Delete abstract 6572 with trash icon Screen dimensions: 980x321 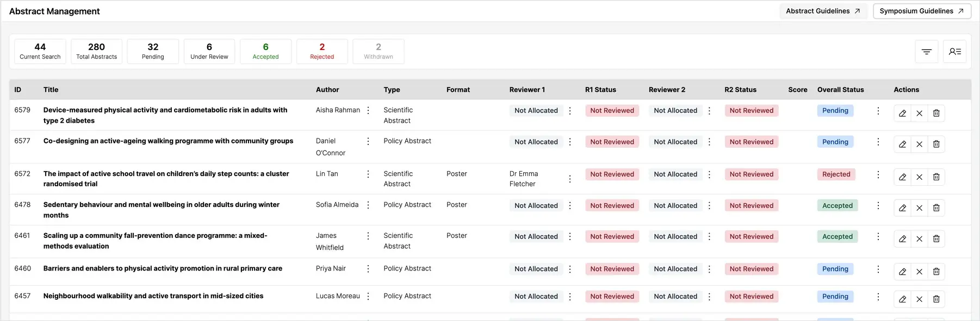(936, 177)
